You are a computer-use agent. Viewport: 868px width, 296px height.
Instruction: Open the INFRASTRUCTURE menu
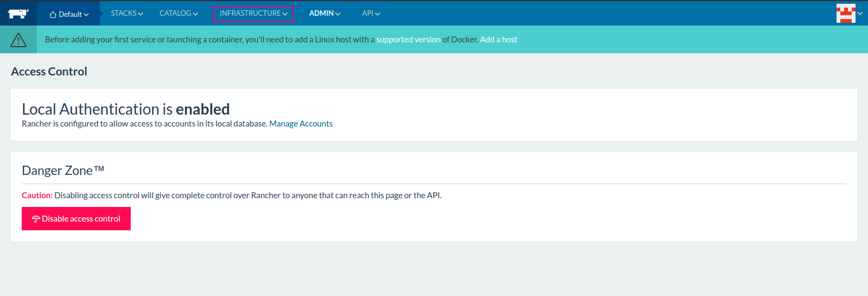253,14
